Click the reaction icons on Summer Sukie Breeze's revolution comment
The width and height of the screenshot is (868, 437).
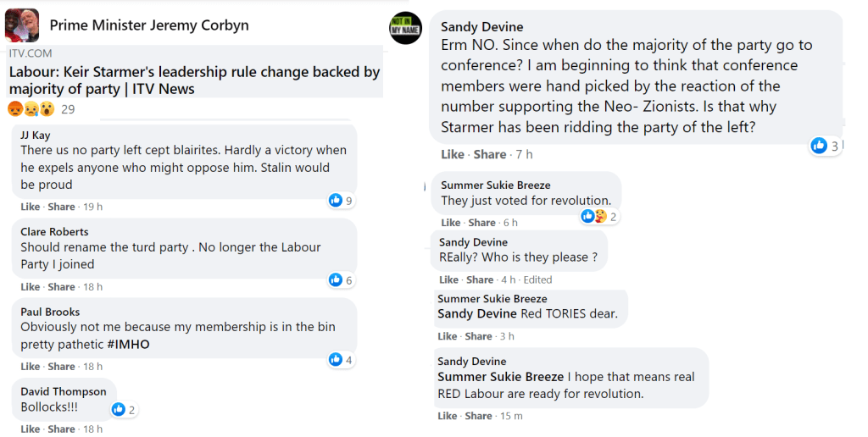click(x=595, y=217)
